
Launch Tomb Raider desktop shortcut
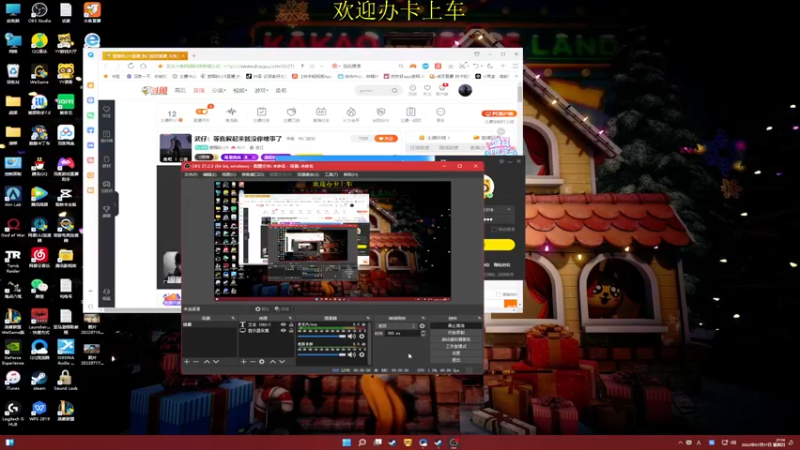pos(13,261)
